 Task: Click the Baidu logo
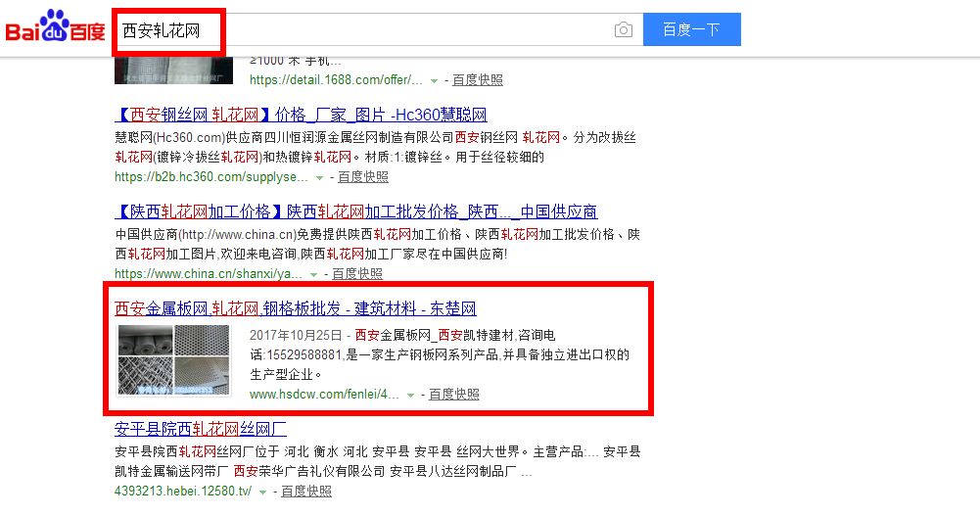point(55,26)
